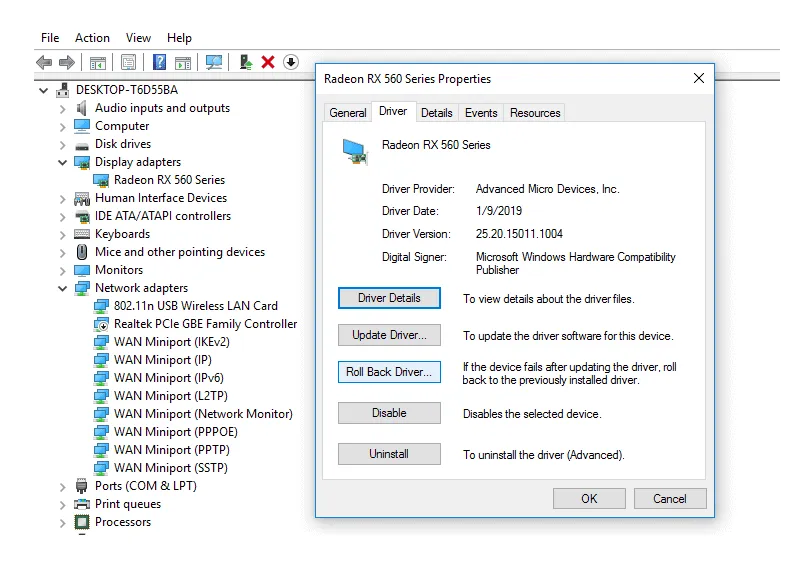
Task: Click the Human Interface Devices icon
Action: tap(82, 198)
